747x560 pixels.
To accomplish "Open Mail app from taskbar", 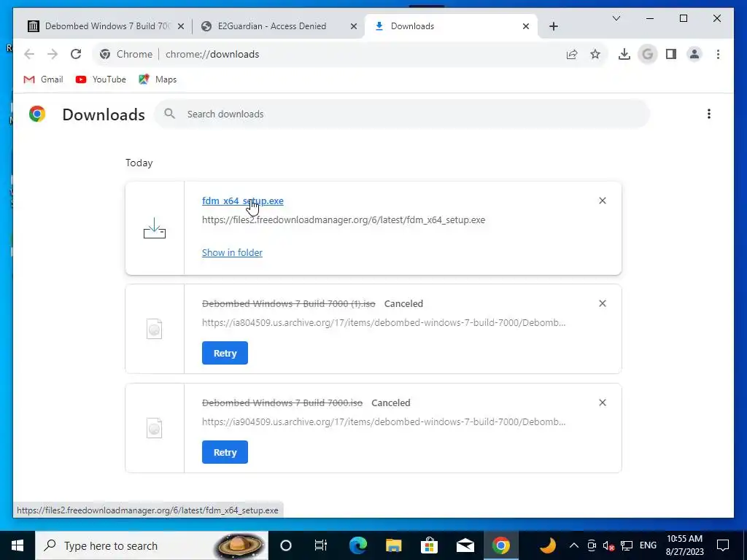I will point(465,545).
